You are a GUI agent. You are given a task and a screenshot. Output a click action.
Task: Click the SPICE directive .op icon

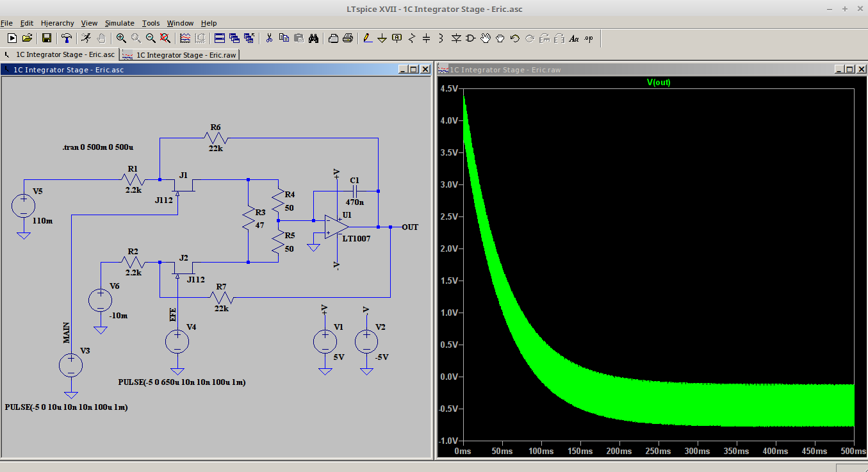click(588, 38)
